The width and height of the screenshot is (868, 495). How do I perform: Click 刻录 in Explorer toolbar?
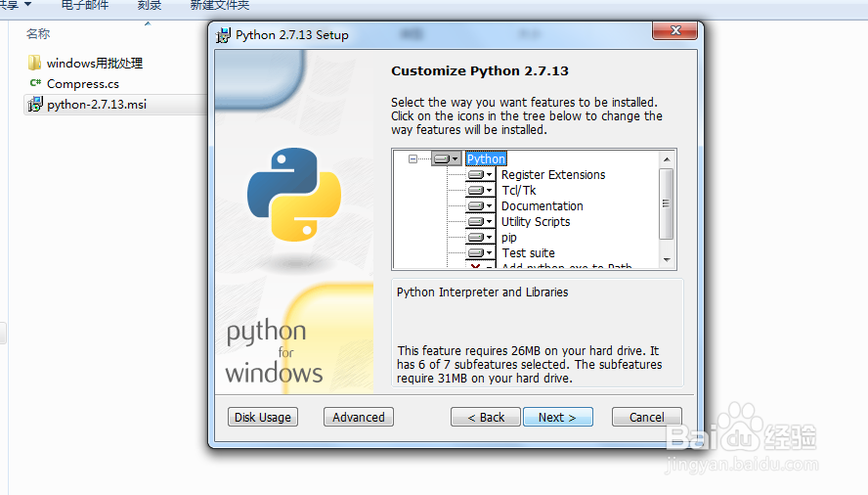point(150,6)
